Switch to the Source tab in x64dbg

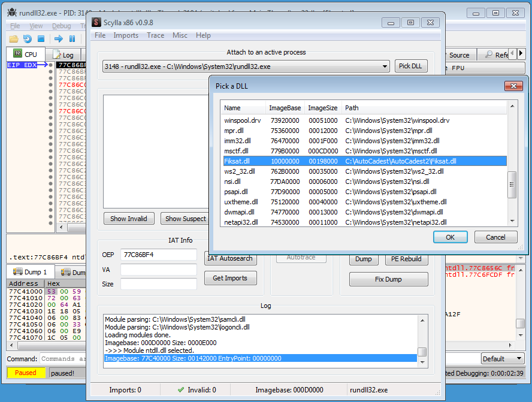459,55
